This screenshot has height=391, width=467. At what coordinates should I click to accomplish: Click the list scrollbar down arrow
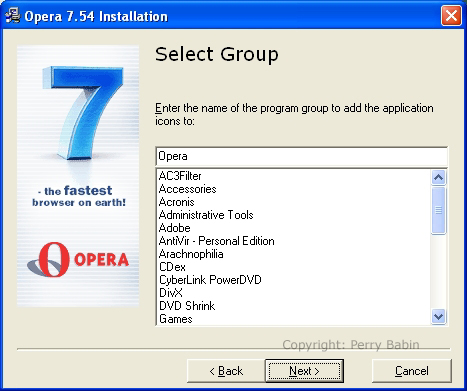(x=438, y=316)
